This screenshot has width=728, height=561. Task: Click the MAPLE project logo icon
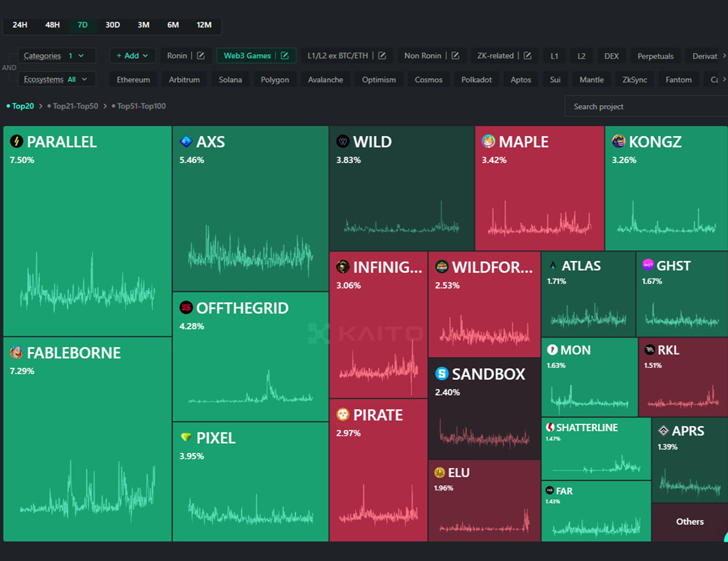(488, 141)
